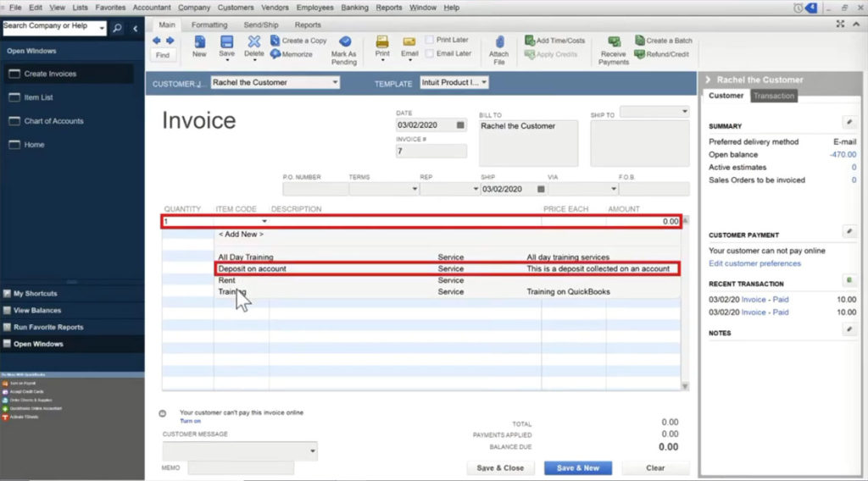Open Edit customer preferences link
This screenshot has width=868, height=481.
click(x=754, y=263)
